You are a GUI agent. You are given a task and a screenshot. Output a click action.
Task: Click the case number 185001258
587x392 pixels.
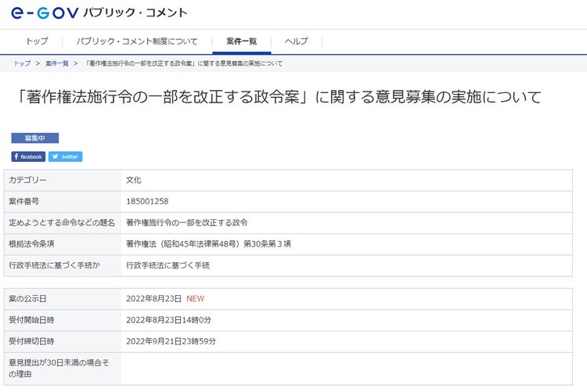pos(147,201)
